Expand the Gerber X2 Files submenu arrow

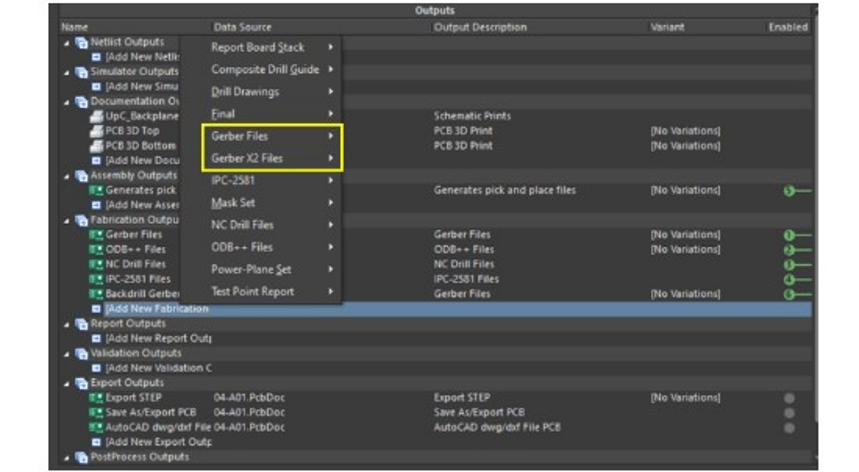tap(331, 158)
